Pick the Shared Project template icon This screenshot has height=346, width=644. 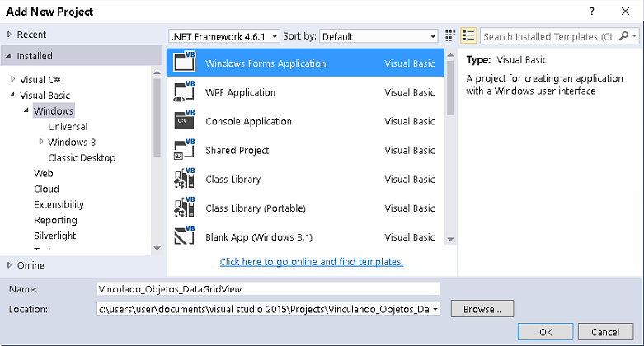point(184,150)
